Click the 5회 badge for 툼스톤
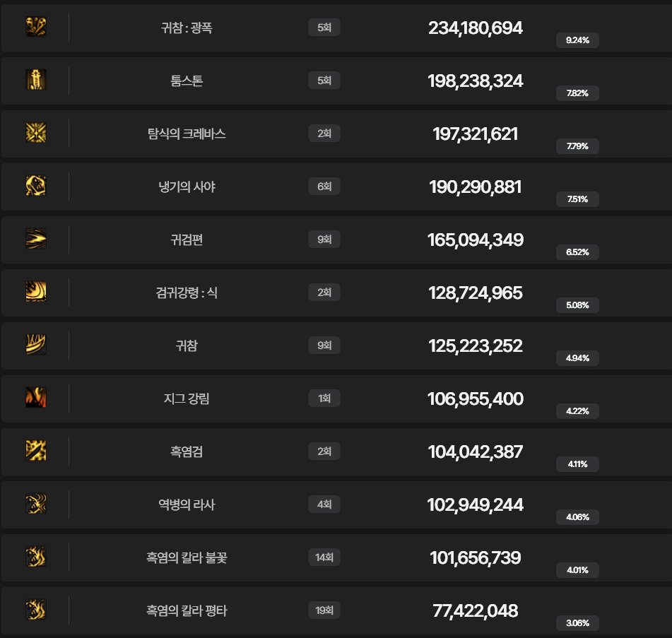This screenshot has width=672, height=638. (x=324, y=81)
